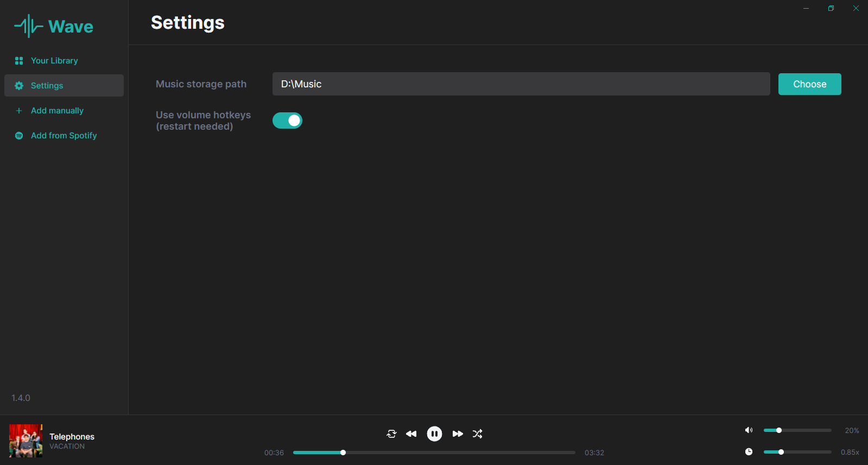Click the 1.4.0 version number
This screenshot has width=868, height=465.
coord(21,398)
